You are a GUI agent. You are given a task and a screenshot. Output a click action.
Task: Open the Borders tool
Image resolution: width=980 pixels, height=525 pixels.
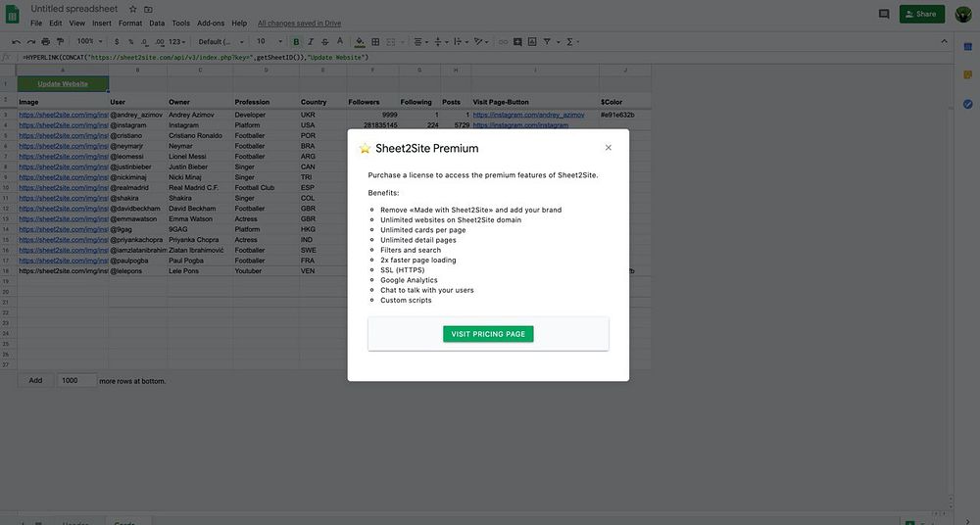click(375, 42)
